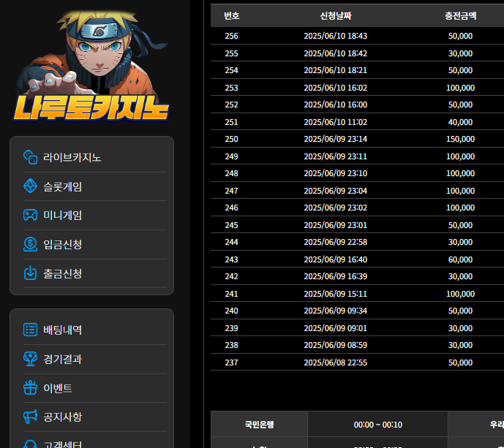Click date 2025/06/10 18:21
The image size is (504, 448).
[x=336, y=70]
